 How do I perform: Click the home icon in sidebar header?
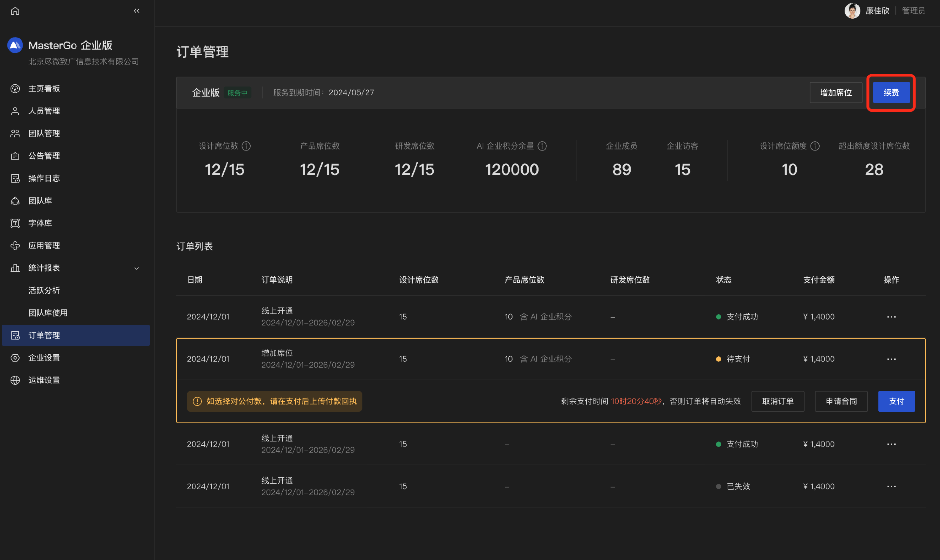click(x=15, y=11)
